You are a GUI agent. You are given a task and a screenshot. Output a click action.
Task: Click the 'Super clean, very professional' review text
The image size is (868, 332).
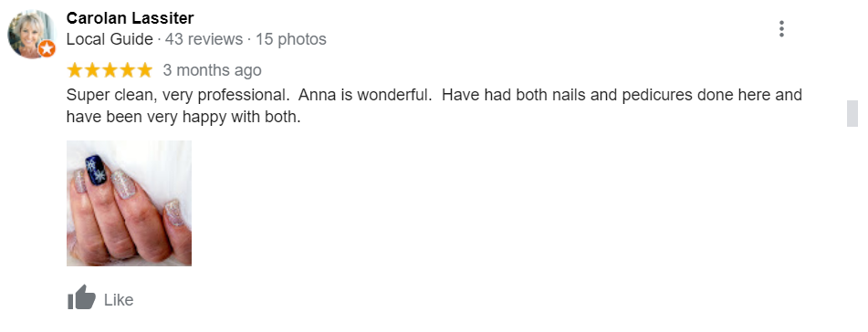point(178,95)
